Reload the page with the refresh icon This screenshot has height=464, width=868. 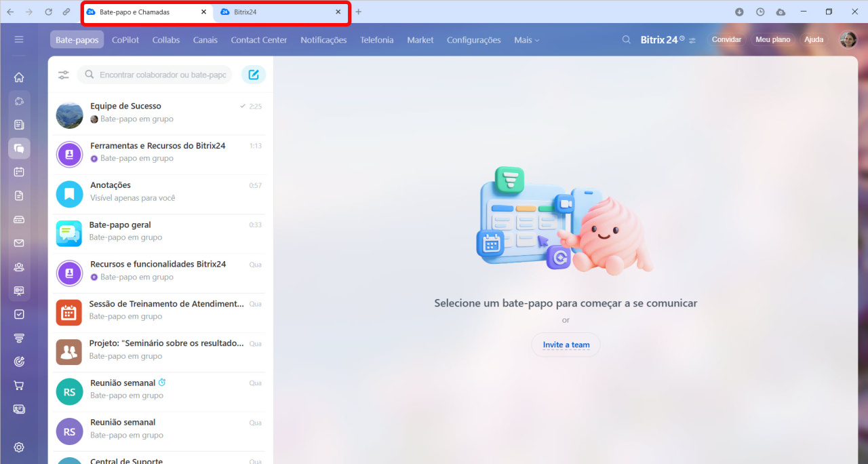pyautogui.click(x=48, y=12)
